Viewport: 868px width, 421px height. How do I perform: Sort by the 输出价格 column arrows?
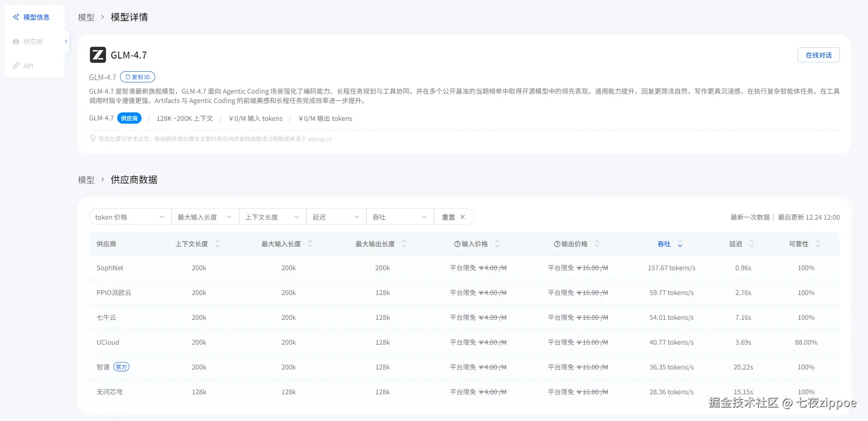click(597, 244)
